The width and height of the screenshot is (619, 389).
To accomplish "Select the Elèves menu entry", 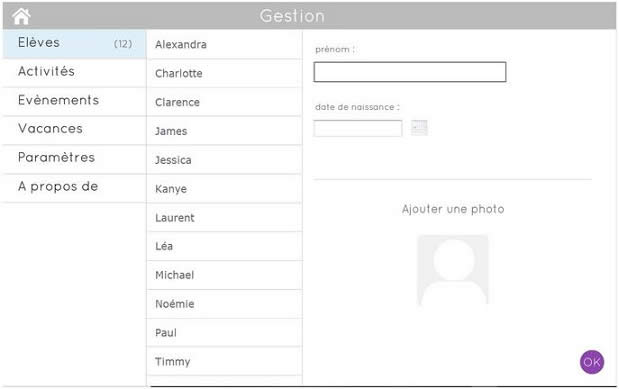I will pos(75,44).
